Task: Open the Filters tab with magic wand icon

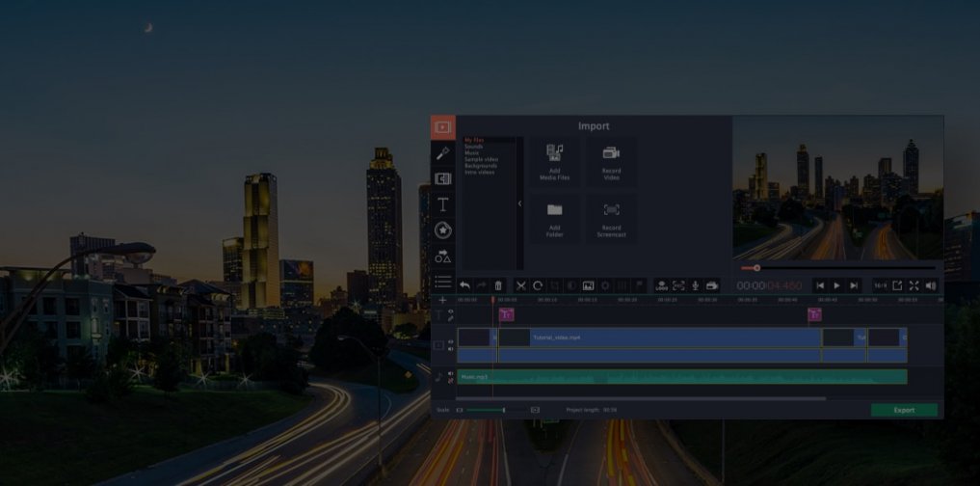Action: tap(442, 152)
